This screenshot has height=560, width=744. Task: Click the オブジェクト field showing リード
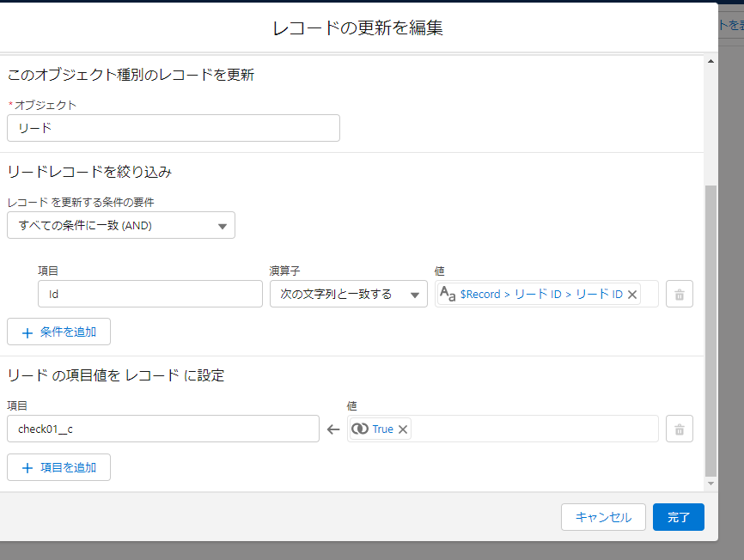point(173,128)
